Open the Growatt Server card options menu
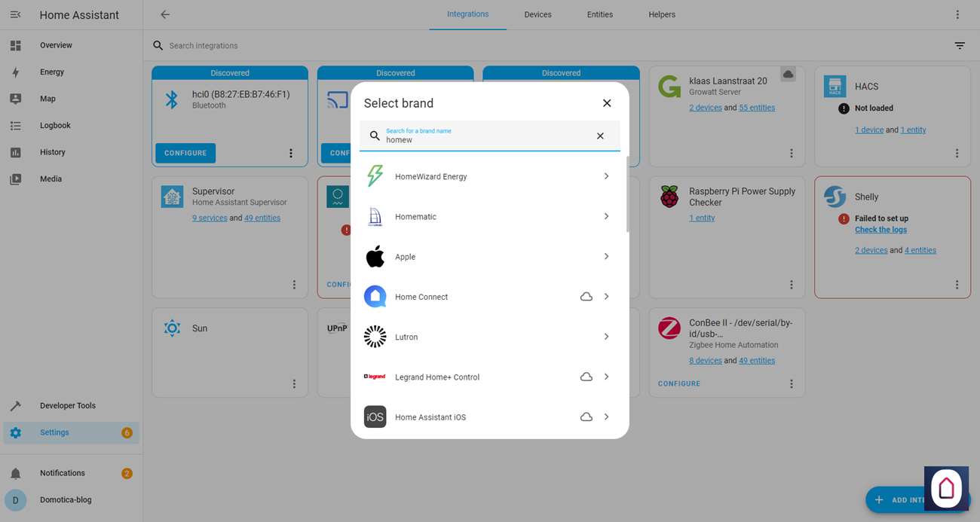The height and width of the screenshot is (522, 980). click(792, 153)
